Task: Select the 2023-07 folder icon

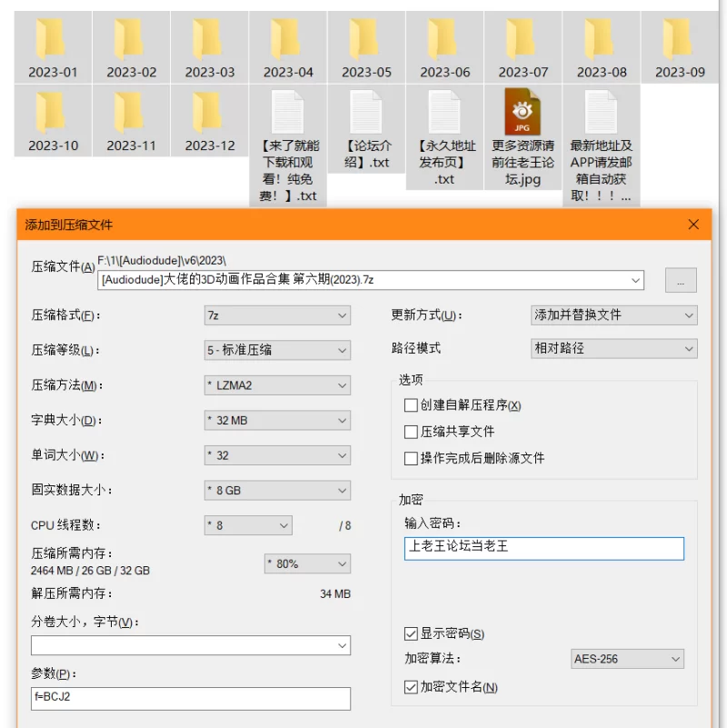Action: 521,39
